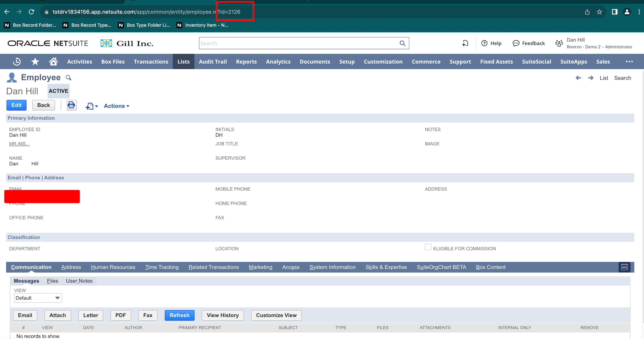Image resolution: width=644 pixels, height=339 pixels.
Task: Click the blue Edit button
Action: 16,105
